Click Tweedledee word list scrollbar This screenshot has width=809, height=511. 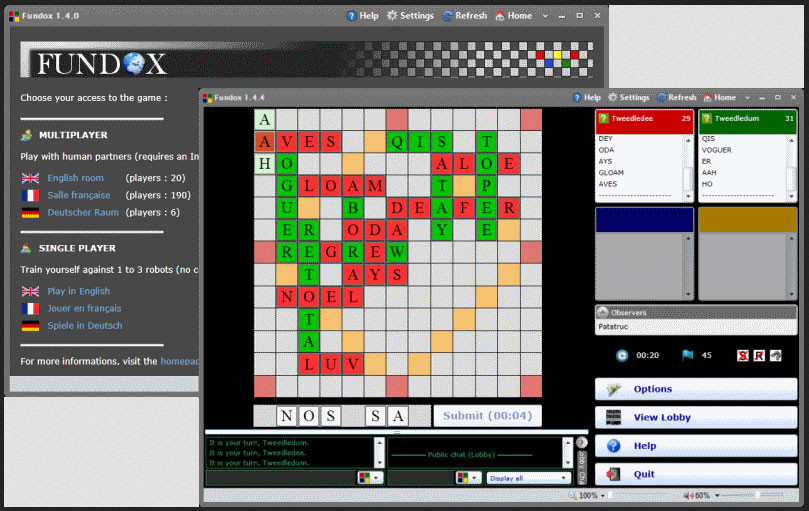[x=688, y=168]
